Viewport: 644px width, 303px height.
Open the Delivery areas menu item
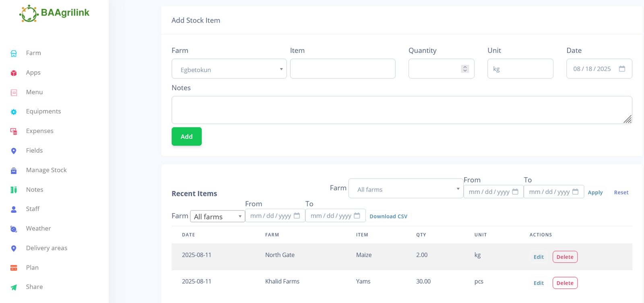pos(46,248)
